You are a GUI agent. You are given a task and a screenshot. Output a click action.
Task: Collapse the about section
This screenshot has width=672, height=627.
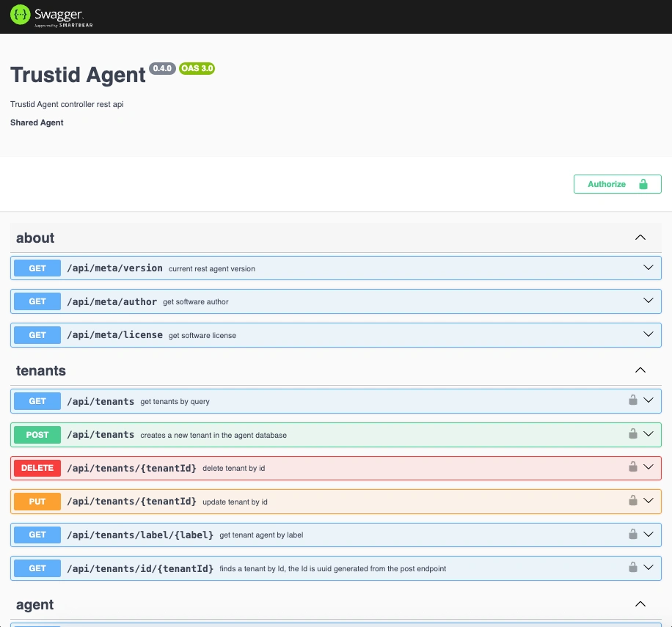pyautogui.click(x=640, y=237)
